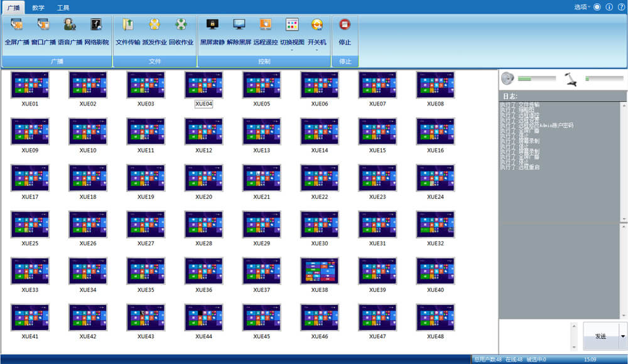Expand the 开关机 dropdown arrow
This screenshot has width=628, height=364.
point(317,50)
